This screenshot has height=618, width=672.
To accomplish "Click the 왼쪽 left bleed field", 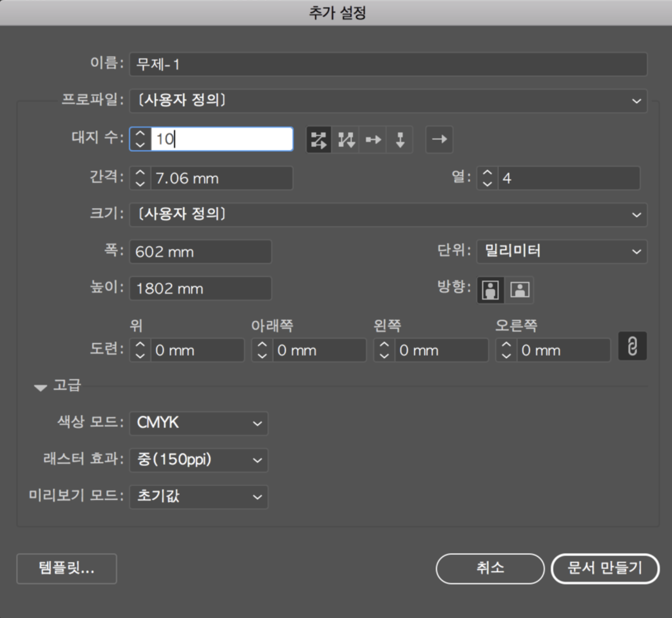I will (x=442, y=350).
